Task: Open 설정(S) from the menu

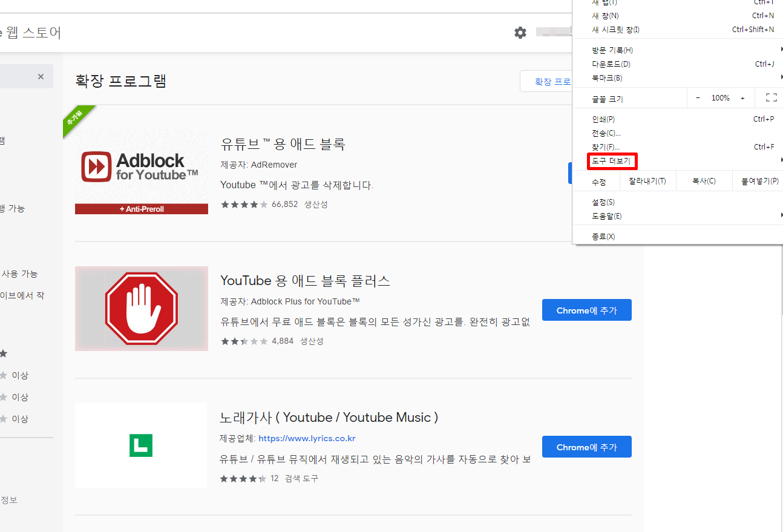Action: coord(678,202)
